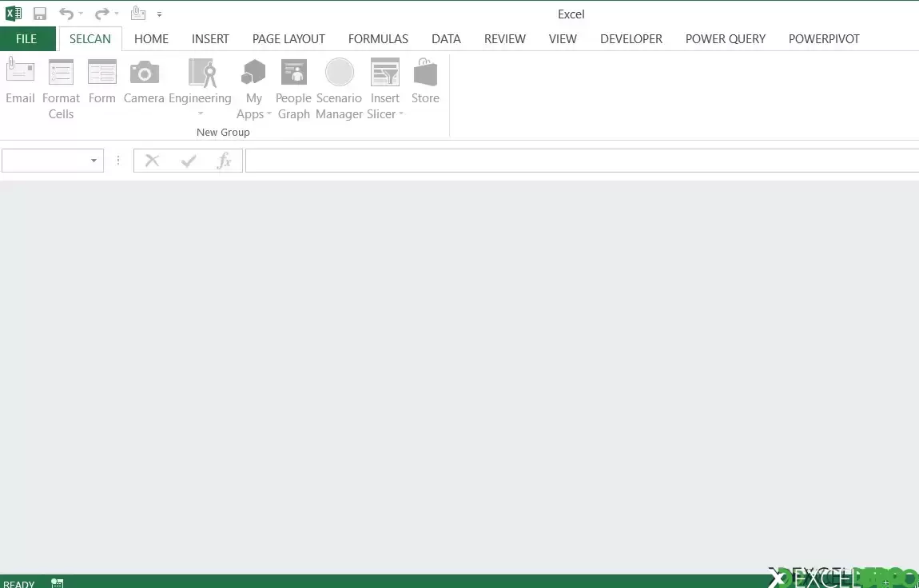919x588 pixels.
Task: Open the Undo history dropdown arrow
Action: 81,14
